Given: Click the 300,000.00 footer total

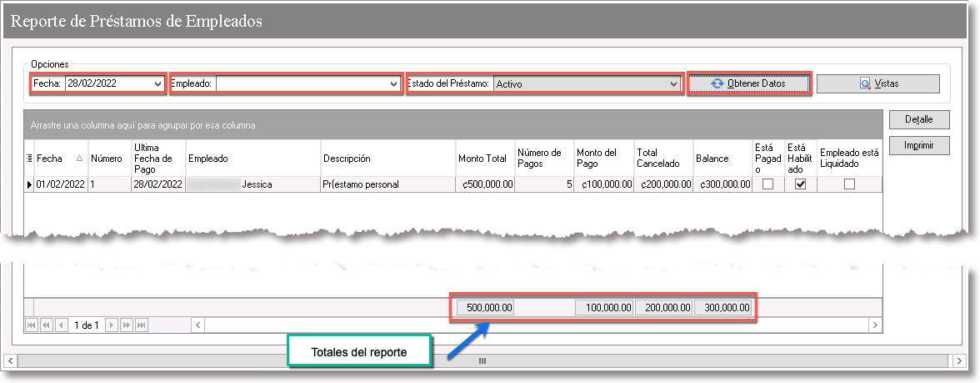Looking at the screenshot, I should [x=723, y=308].
